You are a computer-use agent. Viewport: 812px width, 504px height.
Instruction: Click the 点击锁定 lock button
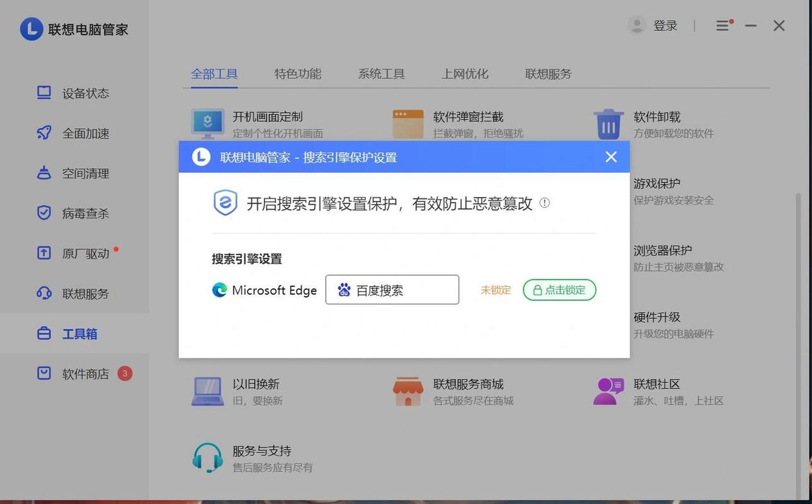click(559, 290)
